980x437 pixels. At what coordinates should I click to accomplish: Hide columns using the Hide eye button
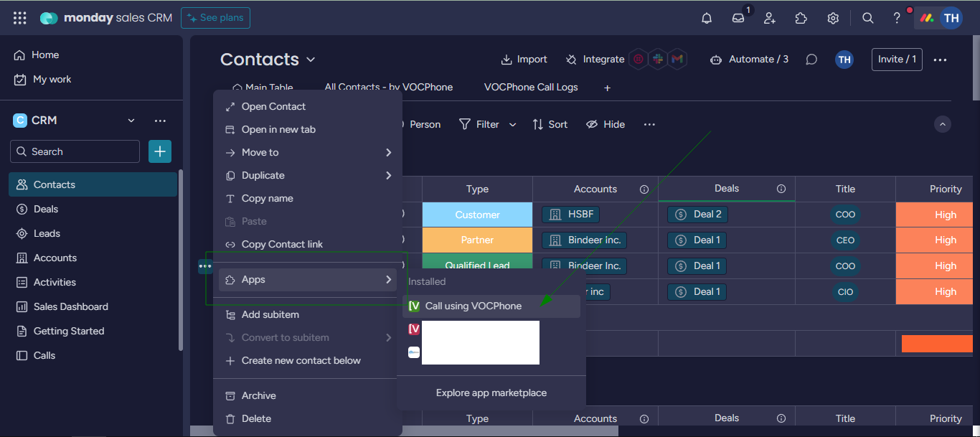point(606,124)
